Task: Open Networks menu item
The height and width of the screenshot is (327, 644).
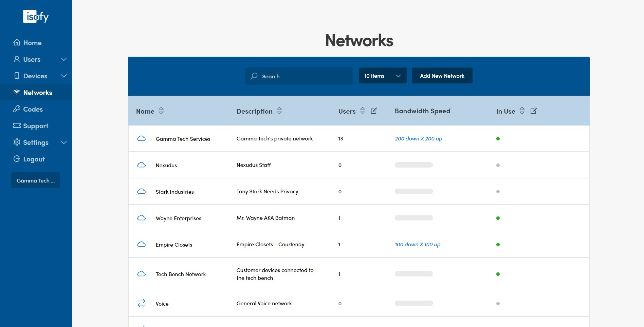Action: [x=38, y=93]
